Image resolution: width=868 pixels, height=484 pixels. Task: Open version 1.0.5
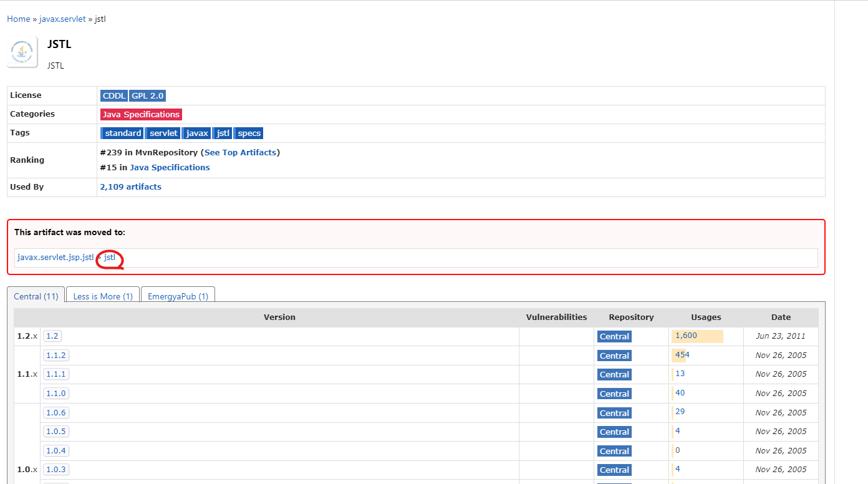tap(56, 431)
